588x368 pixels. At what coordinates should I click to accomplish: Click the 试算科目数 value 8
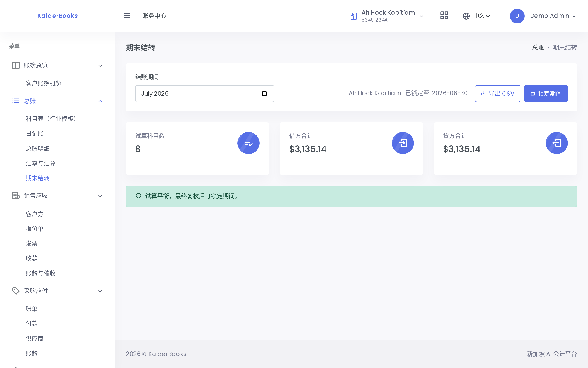[x=138, y=149]
